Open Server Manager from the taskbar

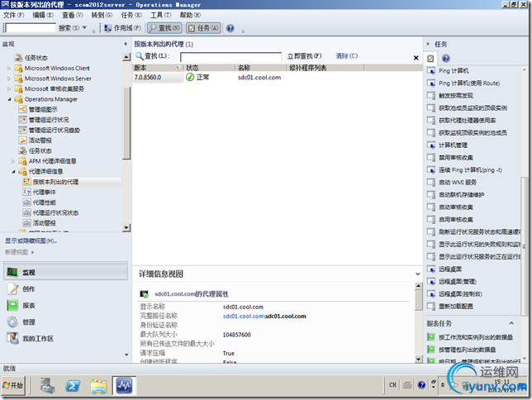click(x=47, y=385)
